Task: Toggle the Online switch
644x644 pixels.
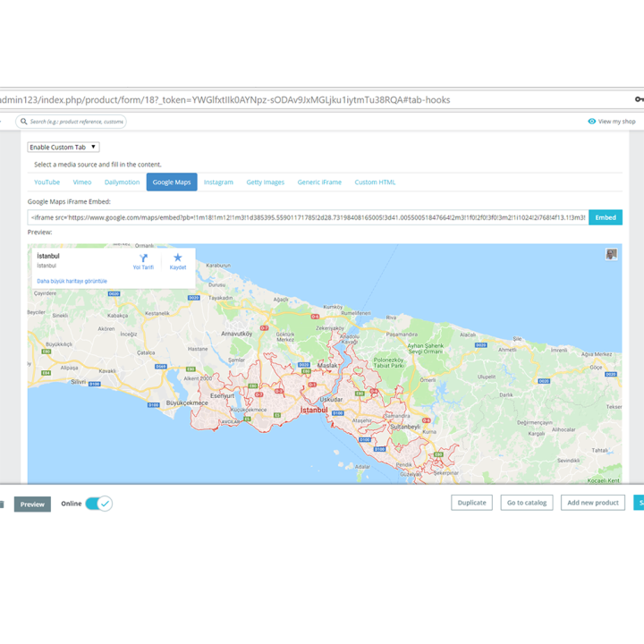Action: point(99,504)
